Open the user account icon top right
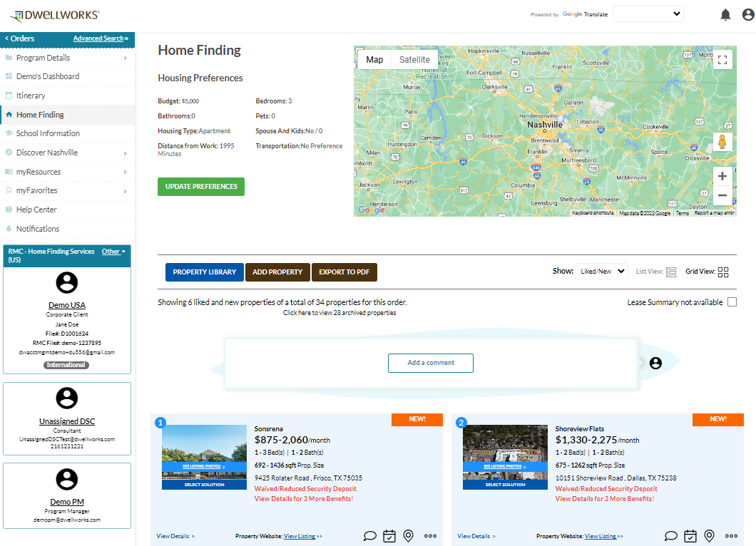 point(747,14)
